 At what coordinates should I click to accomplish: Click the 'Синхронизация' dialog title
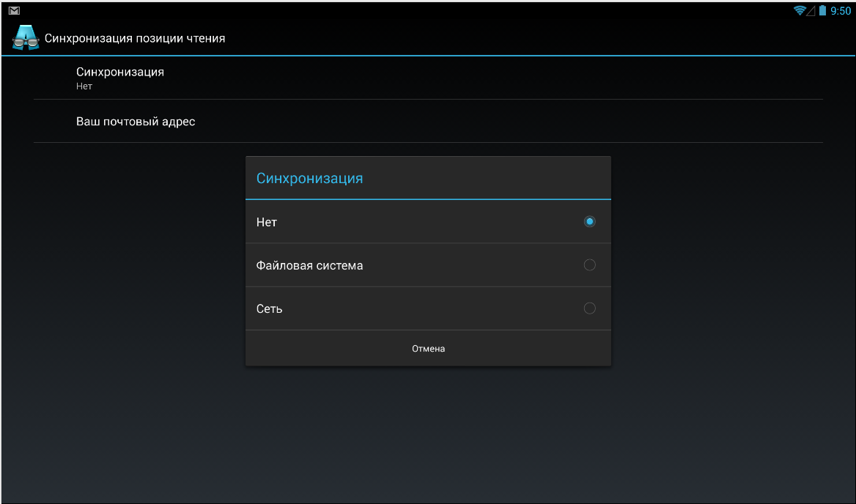click(309, 178)
